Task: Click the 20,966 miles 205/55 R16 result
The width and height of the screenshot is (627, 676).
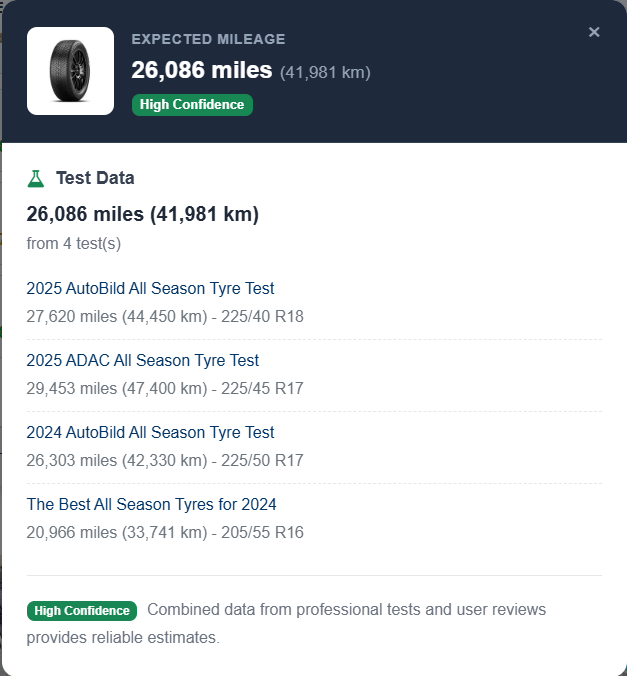Action: [x=165, y=532]
